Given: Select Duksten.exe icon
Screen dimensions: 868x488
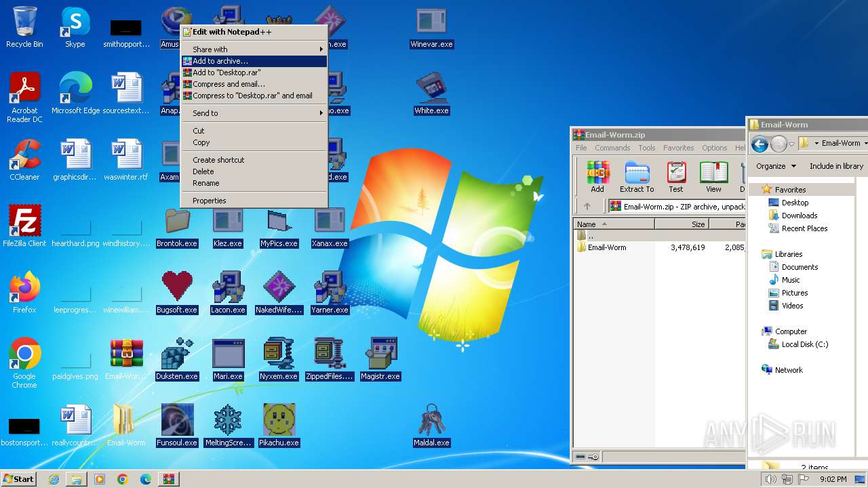Looking at the screenshot, I should click(x=177, y=359).
